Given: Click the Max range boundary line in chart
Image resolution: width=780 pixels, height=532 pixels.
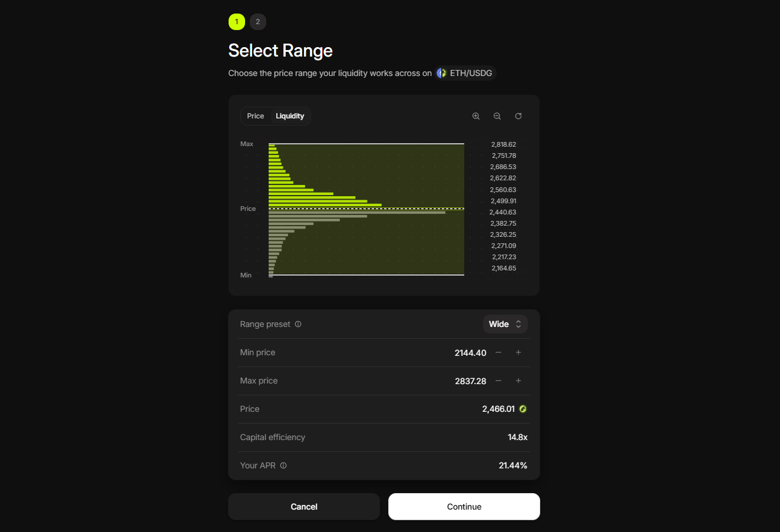Looking at the screenshot, I should [366, 143].
